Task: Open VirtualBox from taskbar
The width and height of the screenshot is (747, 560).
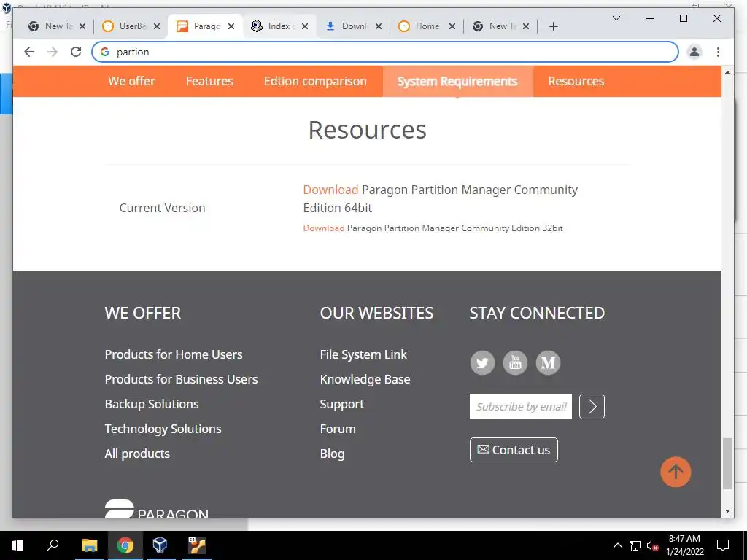Action: 160,545
